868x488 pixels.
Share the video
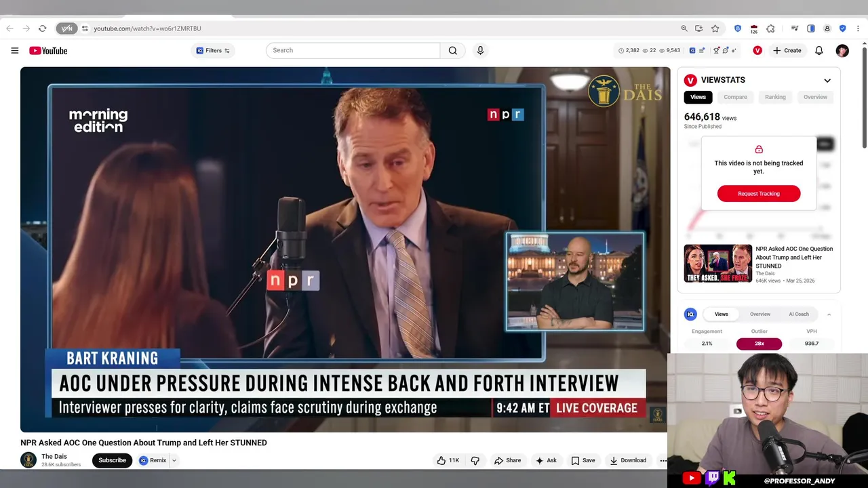coord(507,460)
